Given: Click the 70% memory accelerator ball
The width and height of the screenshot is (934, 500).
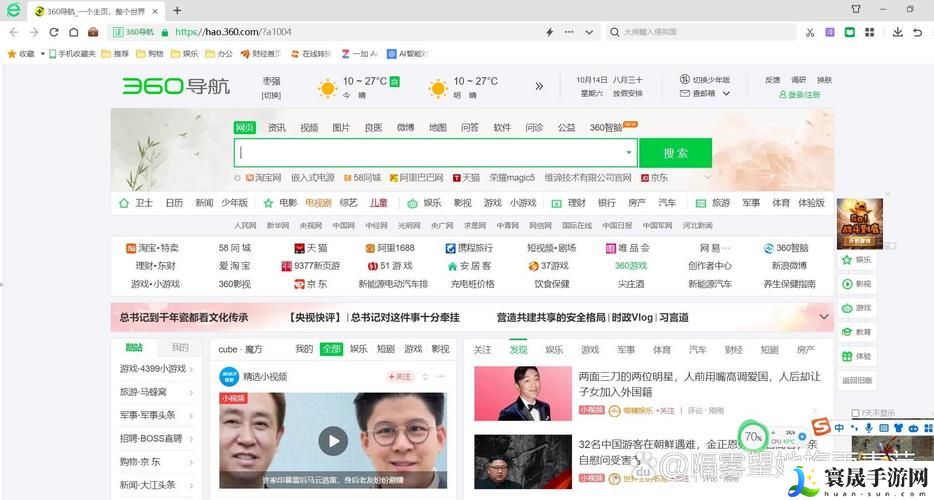Looking at the screenshot, I should tap(753, 437).
